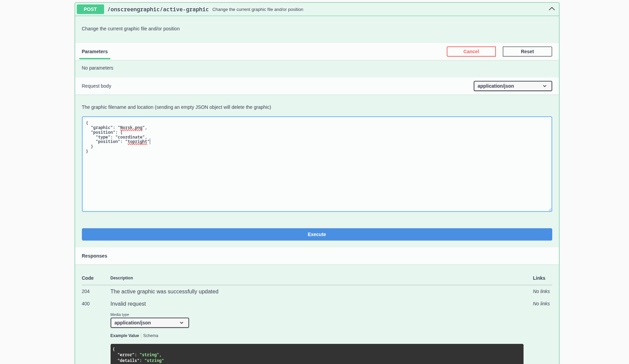Screen dimensions: 629x364
Task: Click inside the request body JSON editor
Action: tap(317, 177)
